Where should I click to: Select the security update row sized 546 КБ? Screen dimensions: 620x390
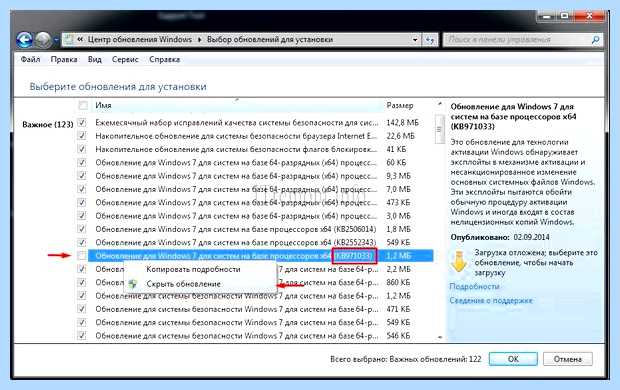[x=254, y=335]
